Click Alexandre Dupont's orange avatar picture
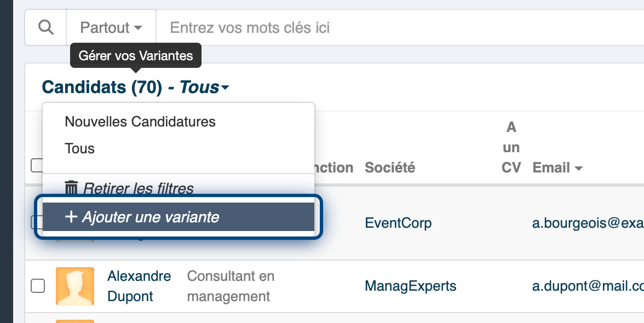644x323 pixels. (x=74, y=286)
